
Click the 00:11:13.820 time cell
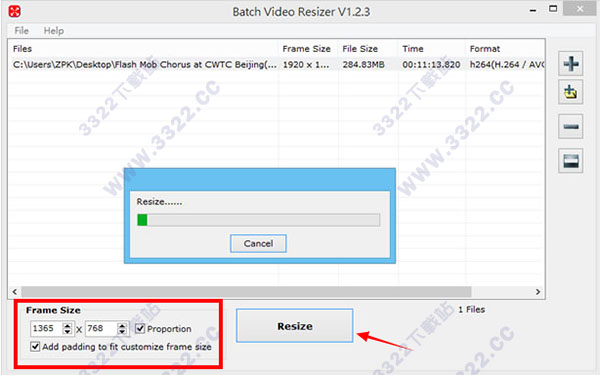pyautogui.click(x=431, y=64)
